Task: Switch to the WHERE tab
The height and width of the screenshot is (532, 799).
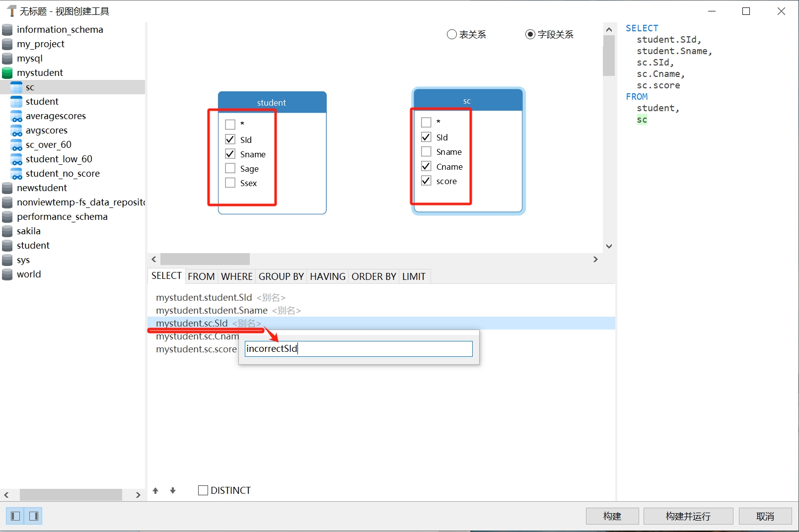Action: pyautogui.click(x=236, y=276)
